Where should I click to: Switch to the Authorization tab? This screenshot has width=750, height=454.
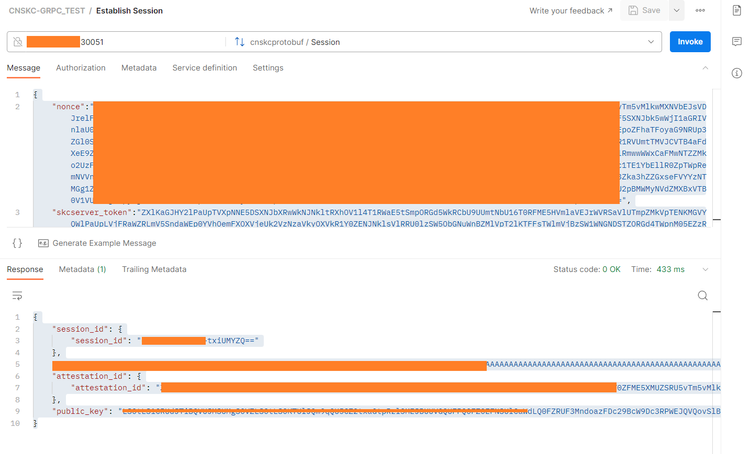pyautogui.click(x=80, y=68)
